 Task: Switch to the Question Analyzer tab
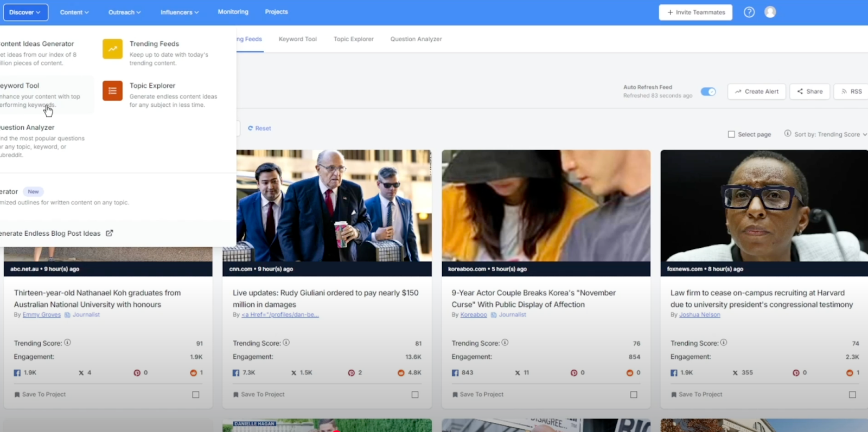point(416,39)
